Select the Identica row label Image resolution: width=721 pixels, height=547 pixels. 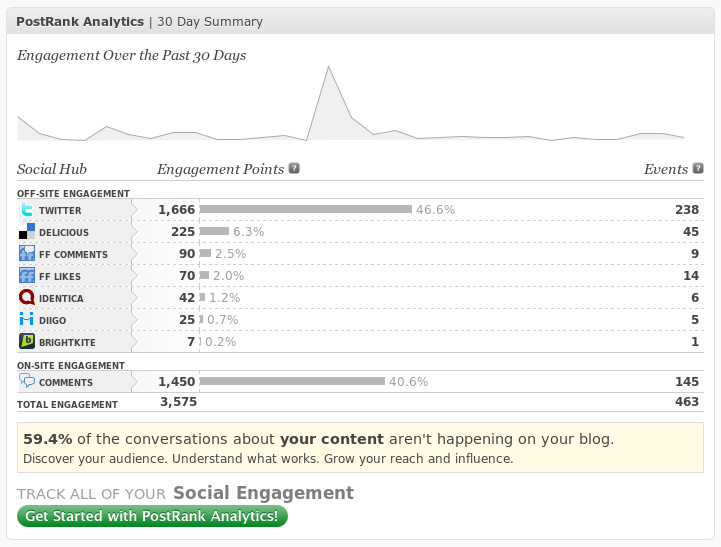(x=61, y=299)
